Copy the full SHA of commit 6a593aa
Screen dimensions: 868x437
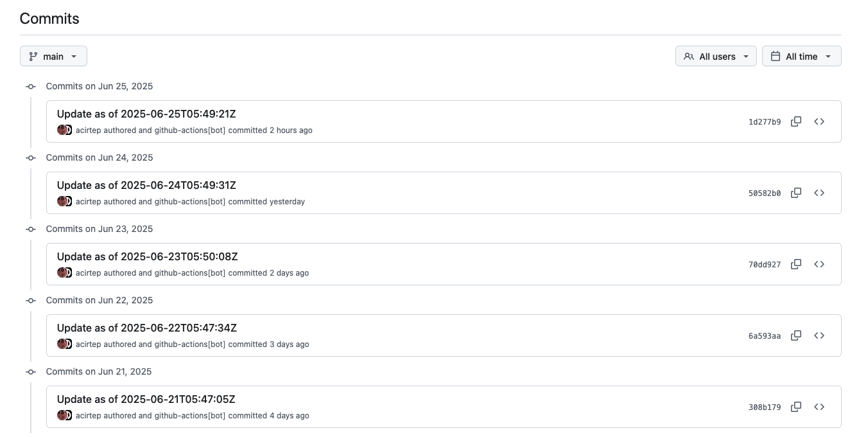[796, 335]
